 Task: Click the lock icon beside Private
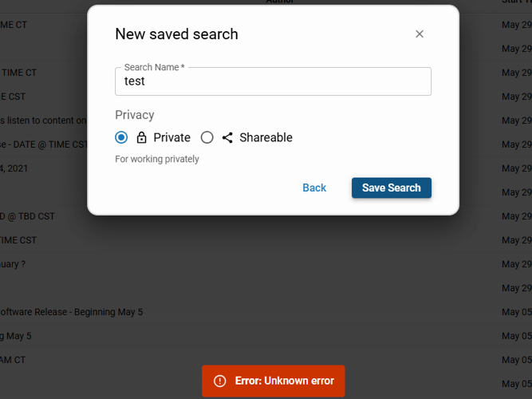point(142,137)
